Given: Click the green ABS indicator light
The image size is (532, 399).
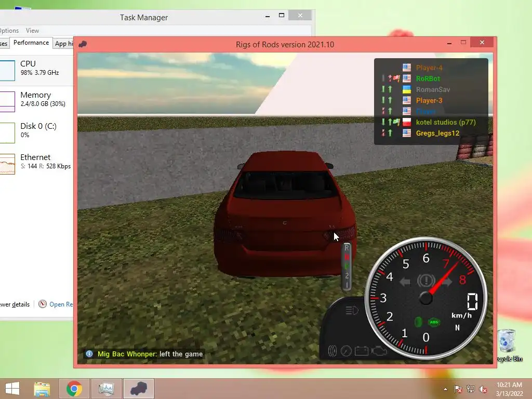Looking at the screenshot, I should pos(434,322).
